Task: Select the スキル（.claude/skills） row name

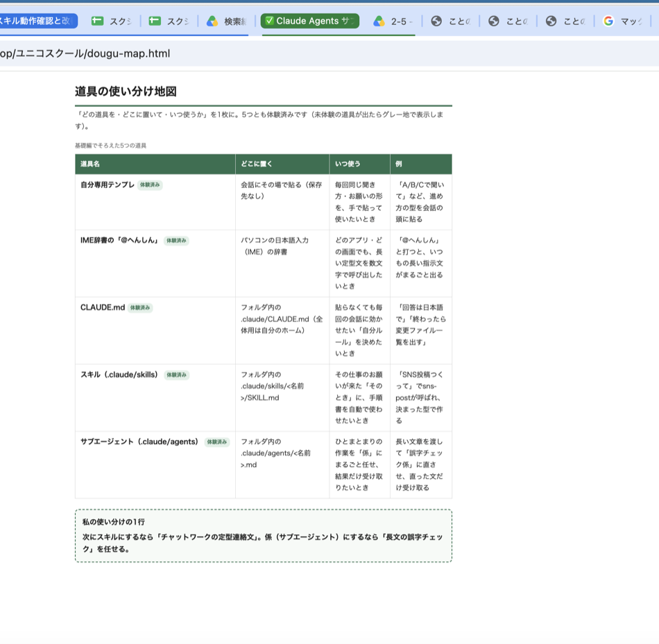Action: 120,375
